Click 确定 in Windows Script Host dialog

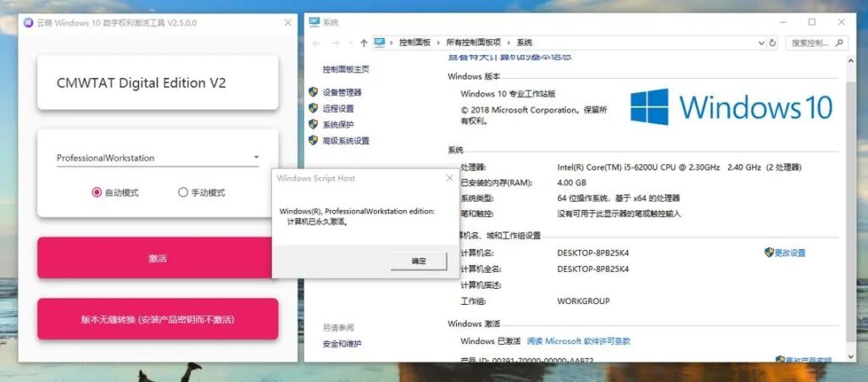coord(419,261)
